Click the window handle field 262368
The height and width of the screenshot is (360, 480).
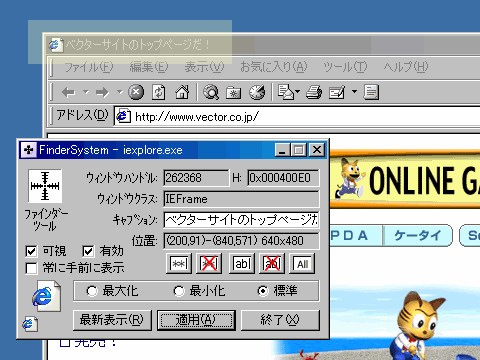[x=196, y=178]
